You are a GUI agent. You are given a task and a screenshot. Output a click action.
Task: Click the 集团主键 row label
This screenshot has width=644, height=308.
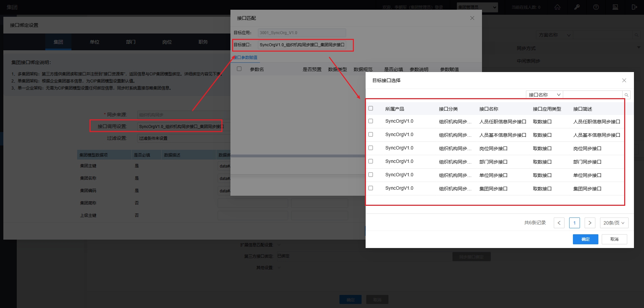[88, 166]
